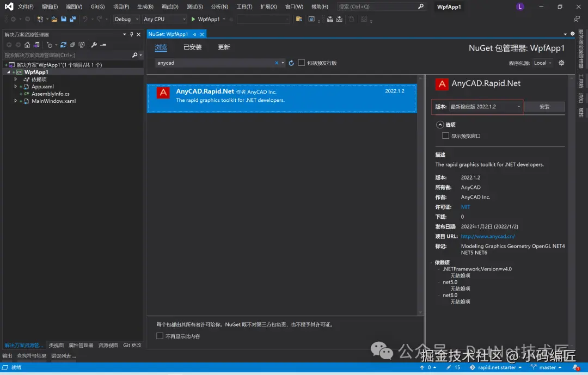
Task: Open NuGet package source settings gear
Action: point(561,63)
